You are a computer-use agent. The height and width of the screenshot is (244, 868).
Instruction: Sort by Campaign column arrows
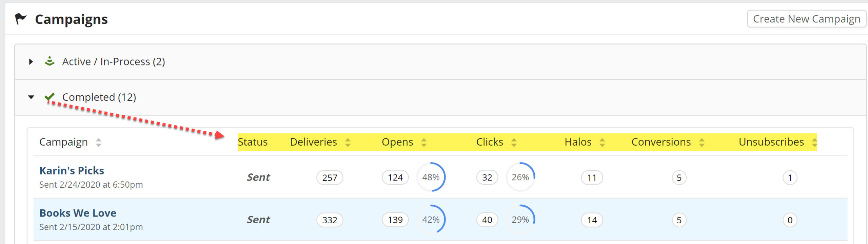pyautogui.click(x=98, y=142)
